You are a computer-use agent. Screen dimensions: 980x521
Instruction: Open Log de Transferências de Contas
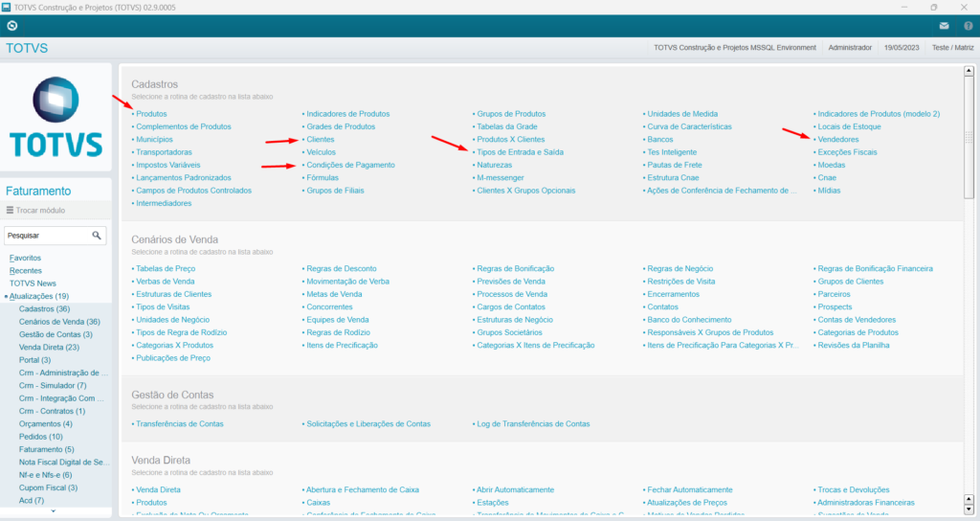tap(533, 424)
